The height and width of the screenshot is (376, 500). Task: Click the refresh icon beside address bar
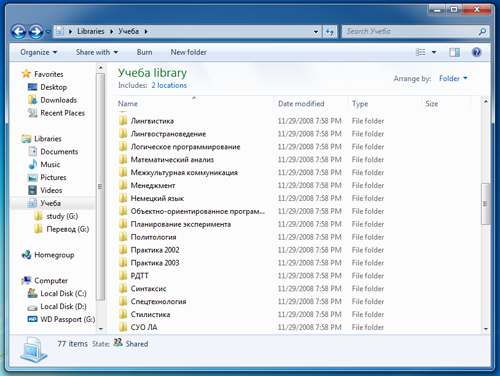click(330, 32)
